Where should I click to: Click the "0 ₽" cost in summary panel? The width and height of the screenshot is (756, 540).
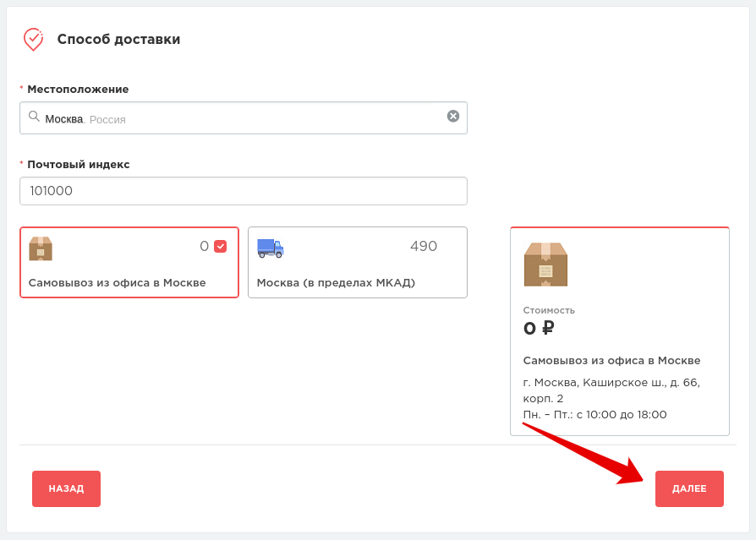539,329
